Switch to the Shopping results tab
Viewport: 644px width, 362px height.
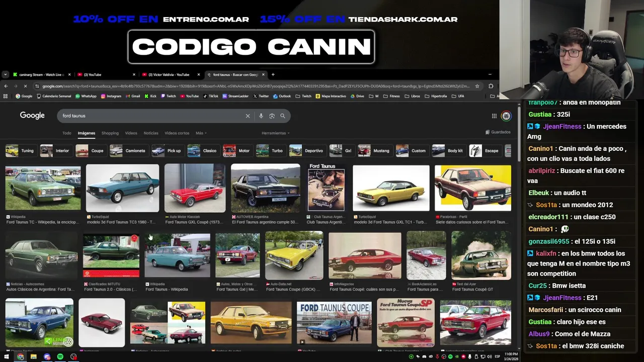110,133
